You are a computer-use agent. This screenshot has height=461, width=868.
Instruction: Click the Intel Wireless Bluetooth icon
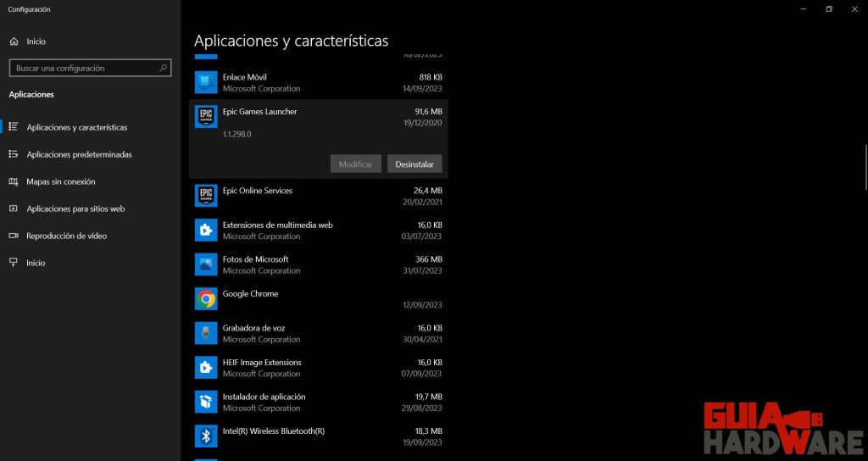point(206,436)
